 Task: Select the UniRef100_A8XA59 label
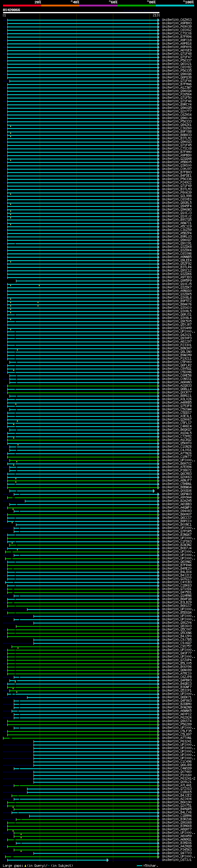click(177, 836)
